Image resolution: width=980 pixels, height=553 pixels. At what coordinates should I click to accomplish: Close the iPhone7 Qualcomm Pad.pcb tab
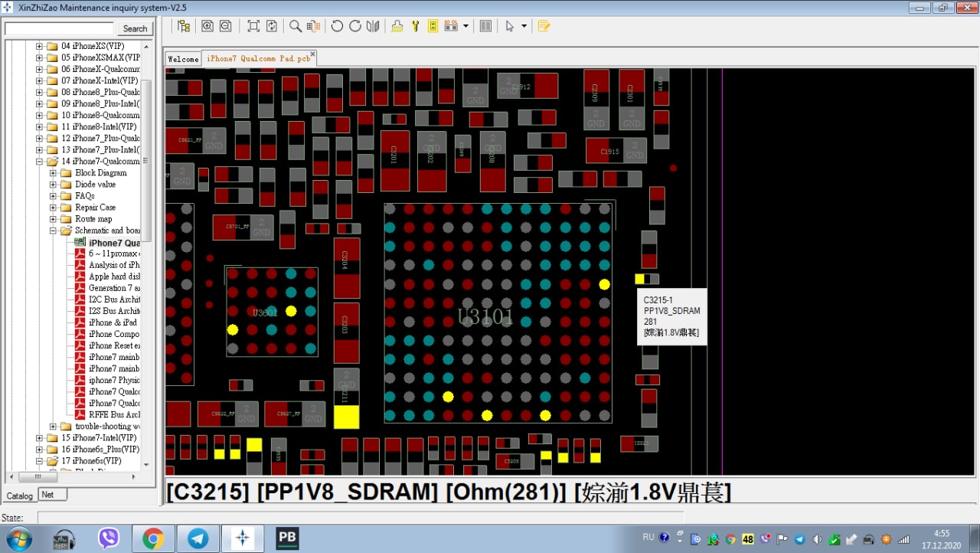(x=312, y=54)
